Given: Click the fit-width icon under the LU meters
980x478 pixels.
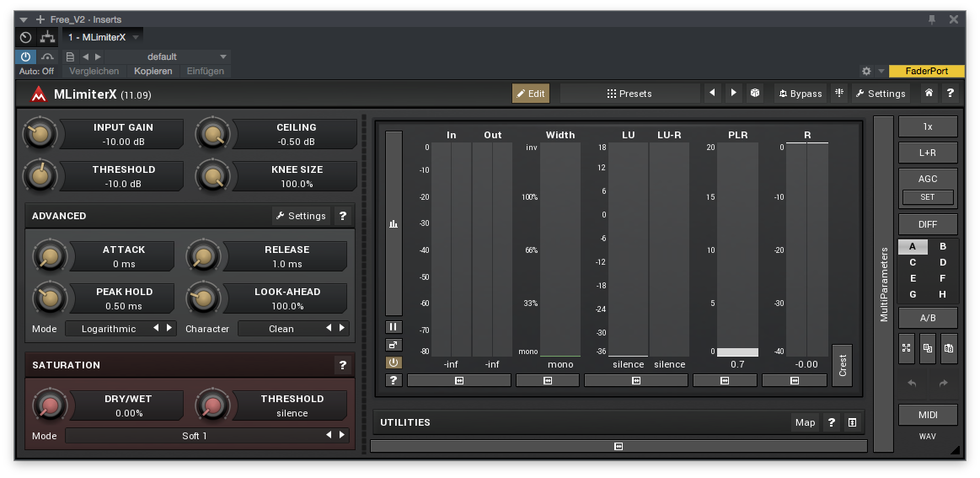Looking at the screenshot, I should (636, 380).
